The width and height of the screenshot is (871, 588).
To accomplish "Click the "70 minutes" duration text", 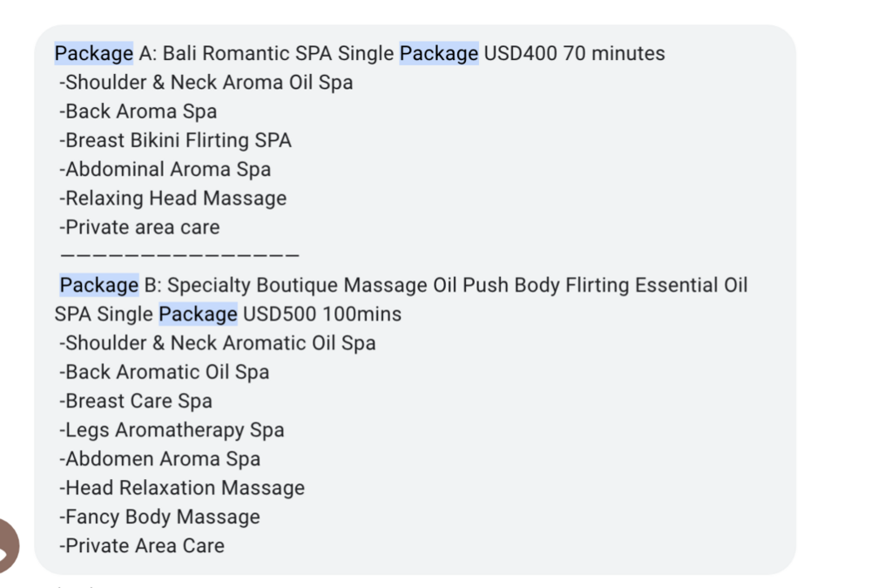I will 614,54.
